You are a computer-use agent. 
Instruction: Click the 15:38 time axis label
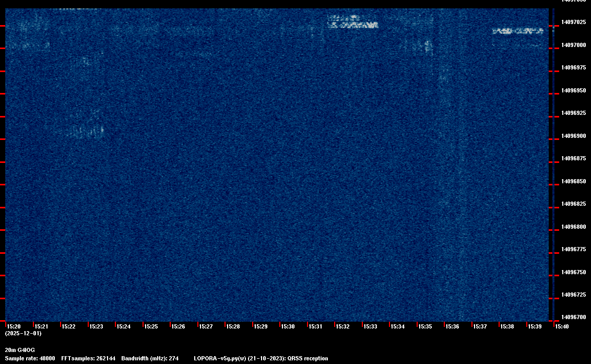(507, 326)
